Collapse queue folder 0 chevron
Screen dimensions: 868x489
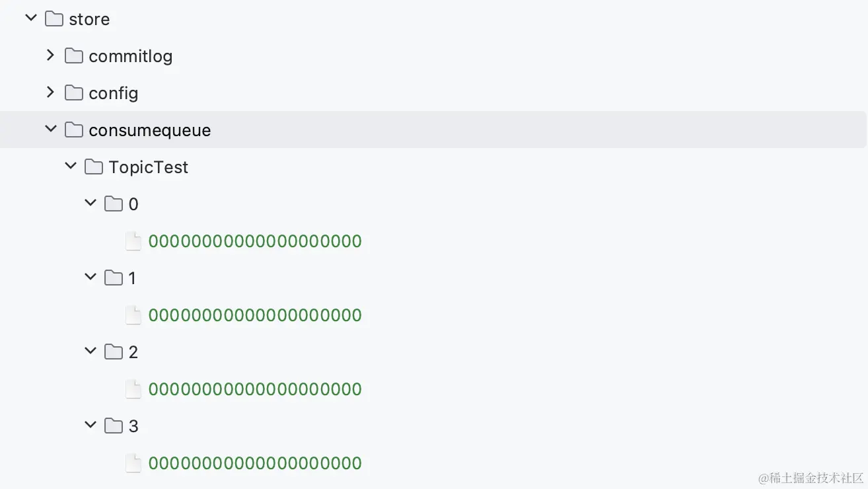pos(90,204)
